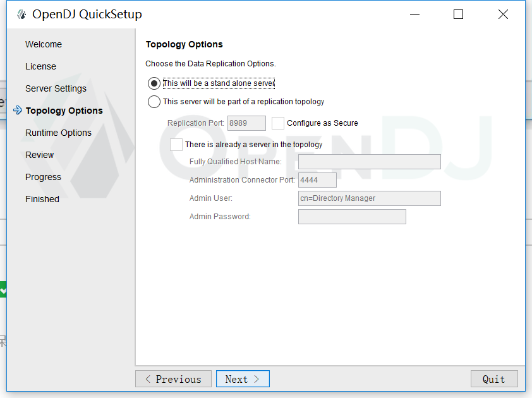532x398 pixels.
Task: Close the OpenDJ QuickSetup window
Action: 503,15
